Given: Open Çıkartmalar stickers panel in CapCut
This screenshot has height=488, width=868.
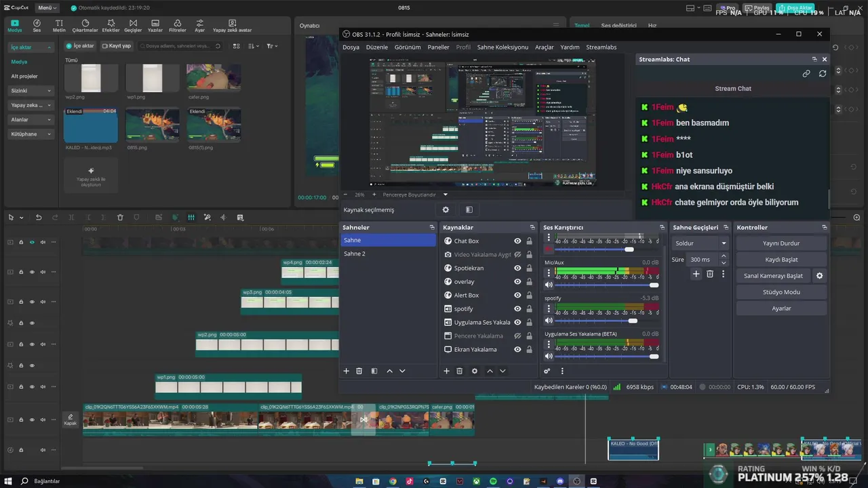Looking at the screenshot, I should [85, 26].
